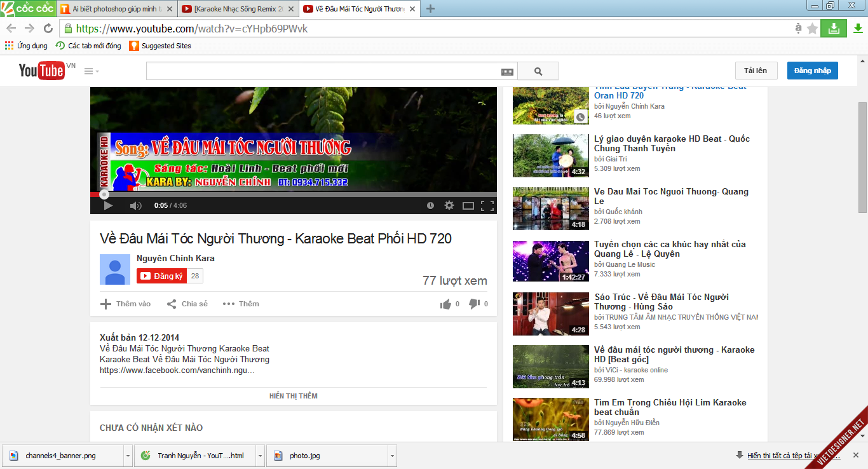Toggle theater mode on the player
This screenshot has height=469, width=868.
pos(468,205)
